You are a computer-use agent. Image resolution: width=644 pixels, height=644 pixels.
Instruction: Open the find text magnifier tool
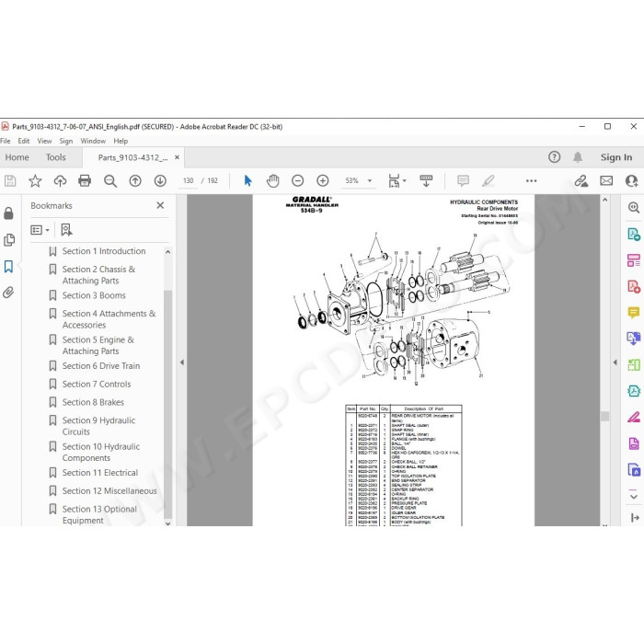pyautogui.click(x=110, y=180)
